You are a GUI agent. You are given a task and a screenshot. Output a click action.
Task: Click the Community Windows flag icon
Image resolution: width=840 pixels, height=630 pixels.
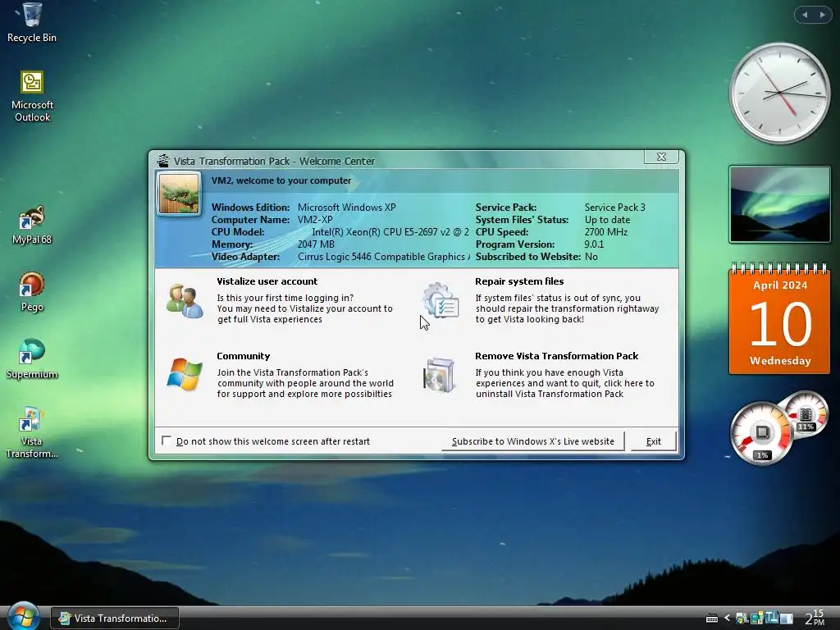click(x=185, y=374)
